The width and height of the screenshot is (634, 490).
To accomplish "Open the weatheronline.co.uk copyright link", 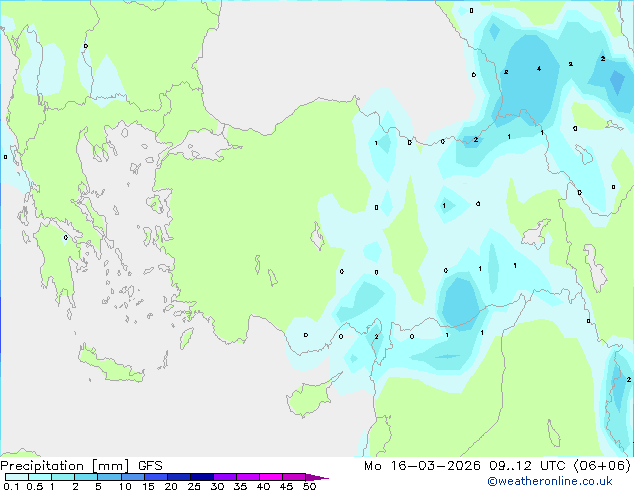I will pyautogui.click(x=549, y=481).
